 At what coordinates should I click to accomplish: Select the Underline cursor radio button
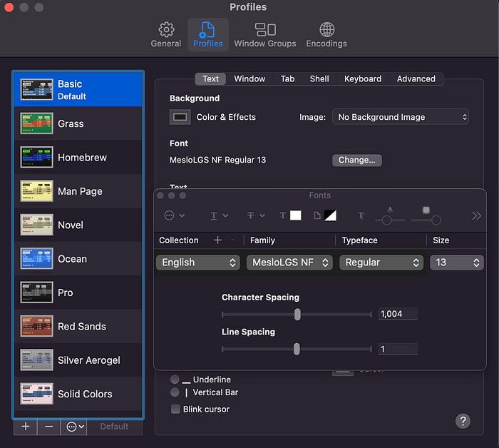(175, 380)
